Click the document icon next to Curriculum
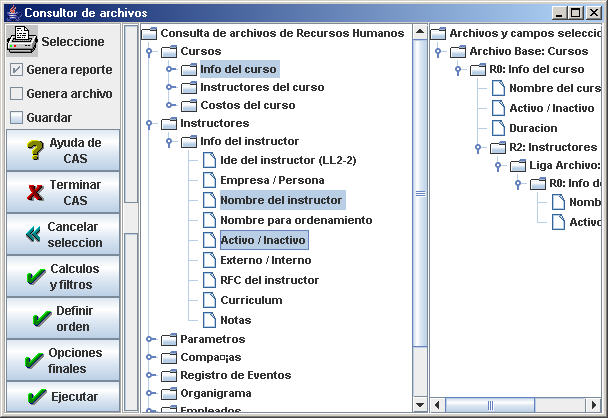Image resolution: width=608 pixels, height=418 pixels. tap(209, 300)
